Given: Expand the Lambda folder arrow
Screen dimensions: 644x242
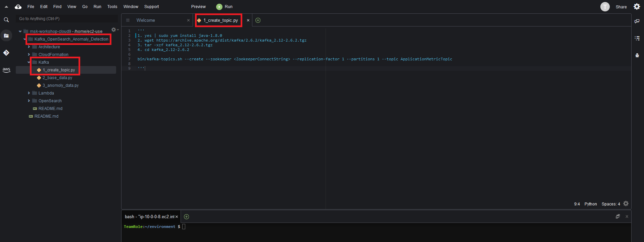Looking at the screenshot, I should 29,93.
